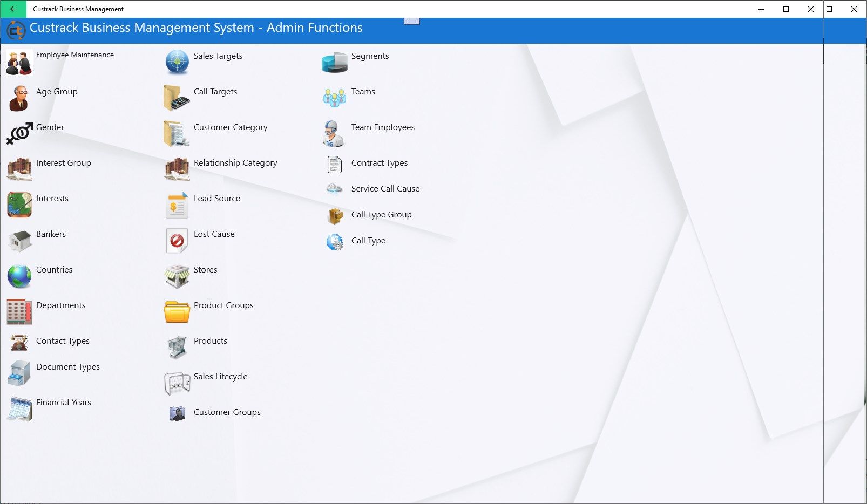The image size is (867, 504).
Task: Open the Call Type Group box icon
Action: (335, 216)
